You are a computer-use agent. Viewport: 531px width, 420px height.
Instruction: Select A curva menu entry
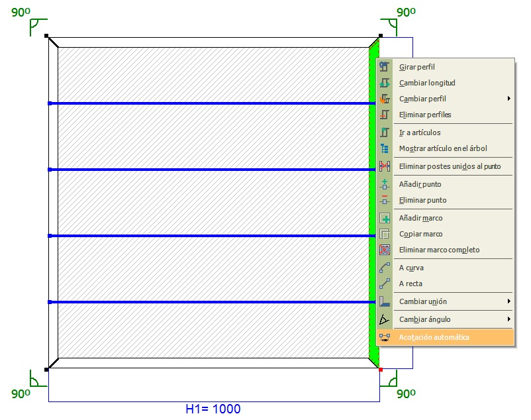[x=446, y=268]
